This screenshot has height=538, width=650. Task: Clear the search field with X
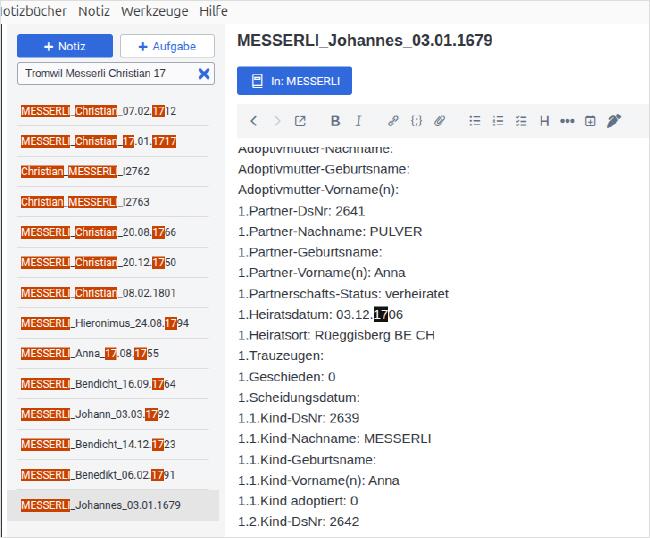click(x=204, y=74)
